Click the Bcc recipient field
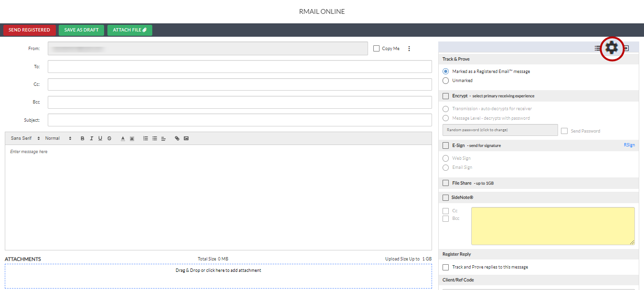This screenshot has height=290, width=644. click(240, 103)
